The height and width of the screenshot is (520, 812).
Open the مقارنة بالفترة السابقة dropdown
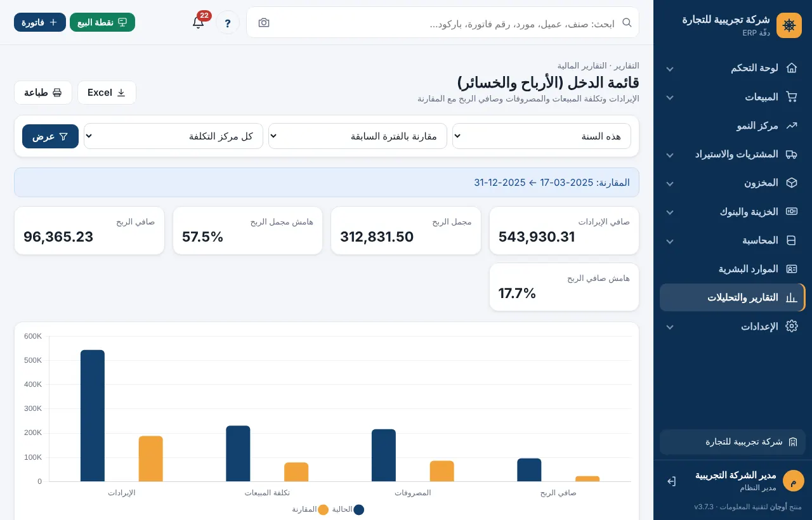(x=358, y=136)
